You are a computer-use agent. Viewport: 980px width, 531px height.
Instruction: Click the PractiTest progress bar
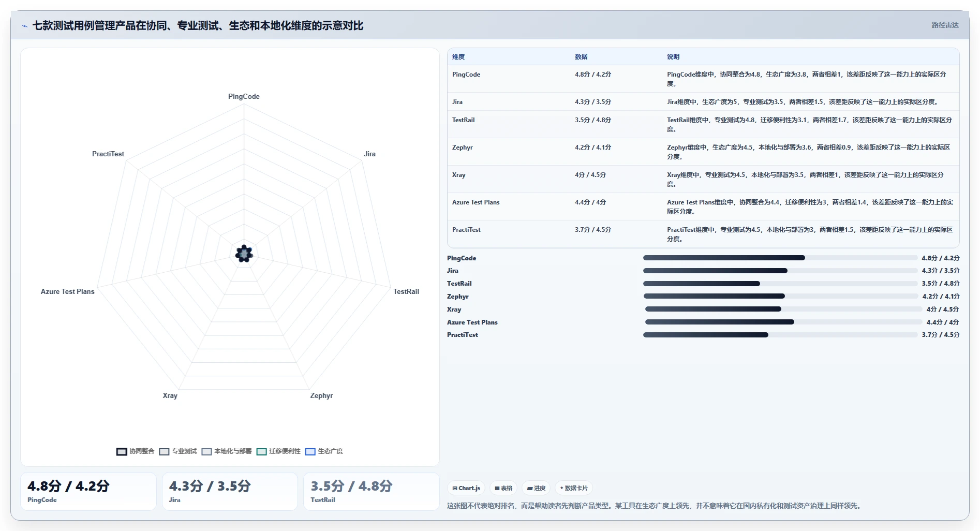point(780,335)
